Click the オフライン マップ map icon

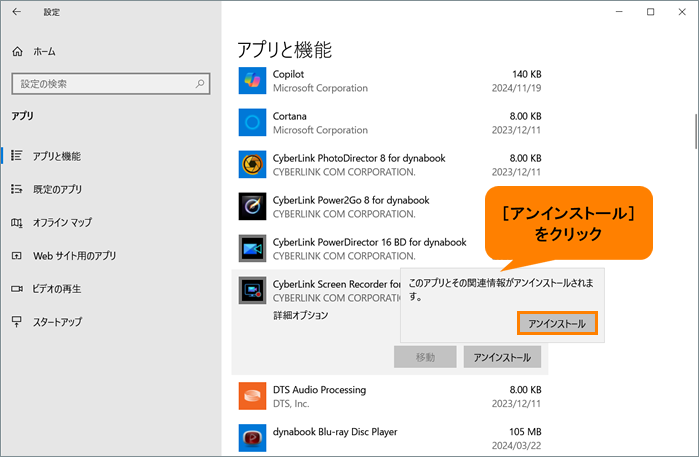coord(16,222)
